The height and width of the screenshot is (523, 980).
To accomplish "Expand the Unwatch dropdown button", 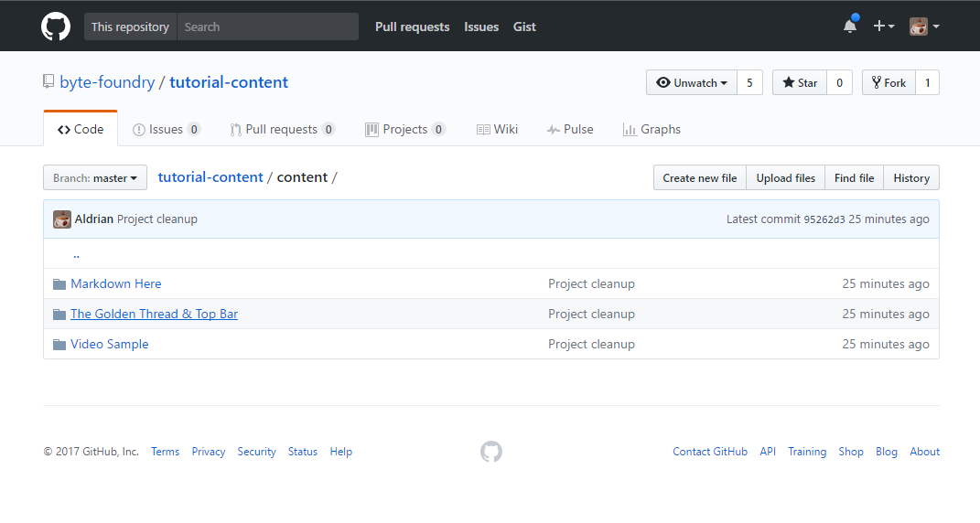I will click(692, 82).
